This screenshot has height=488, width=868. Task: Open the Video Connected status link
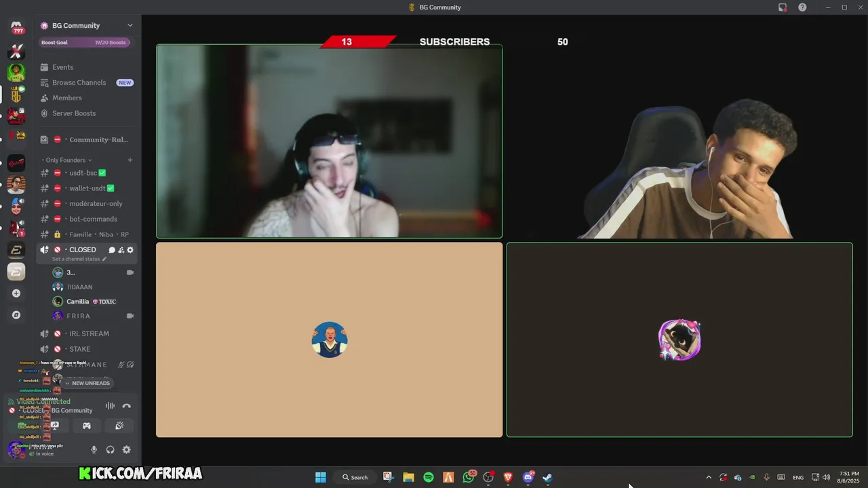pyautogui.click(x=43, y=402)
